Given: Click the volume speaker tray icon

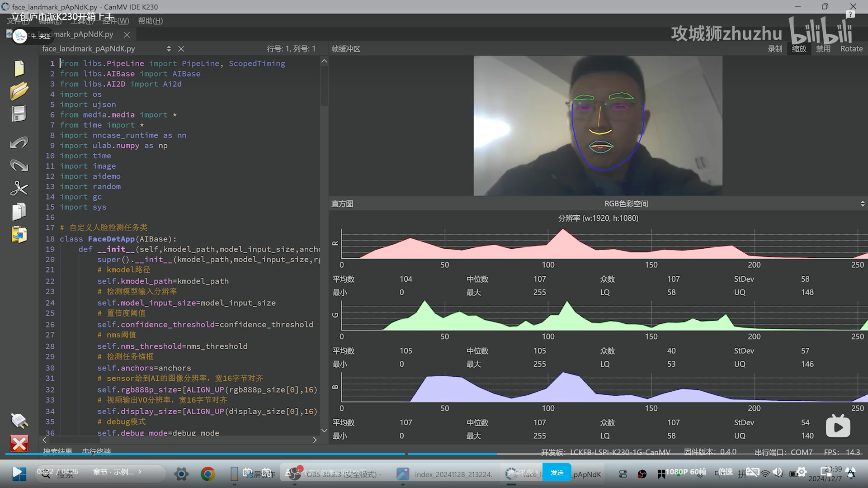Looking at the screenshot, I should [778, 473].
